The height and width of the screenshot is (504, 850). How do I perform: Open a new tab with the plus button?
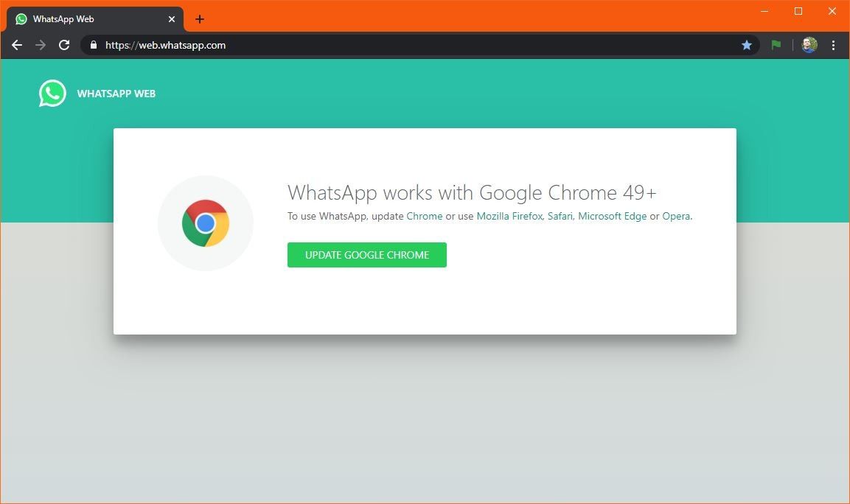coord(199,18)
